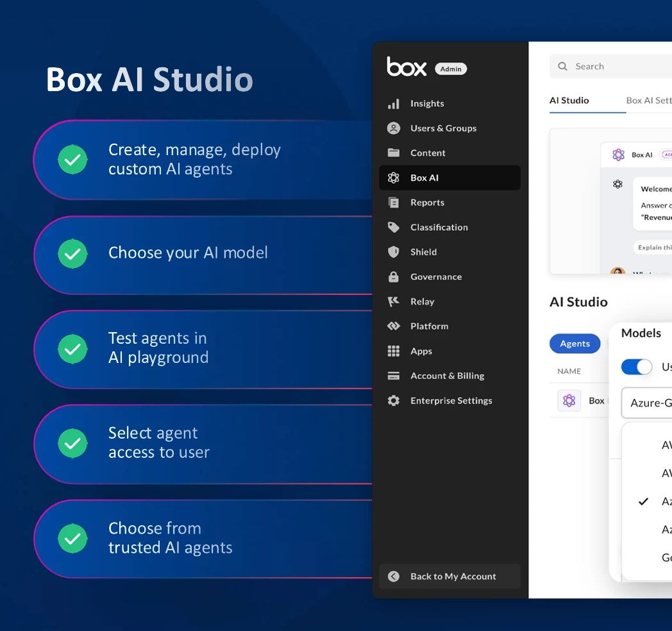Open Apps section
Viewport: 672px width, 631px height.
pyautogui.click(x=449, y=351)
